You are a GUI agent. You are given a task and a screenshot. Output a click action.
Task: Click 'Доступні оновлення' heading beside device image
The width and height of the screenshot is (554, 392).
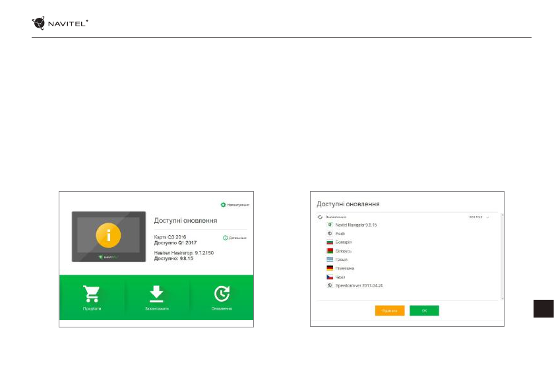point(185,221)
